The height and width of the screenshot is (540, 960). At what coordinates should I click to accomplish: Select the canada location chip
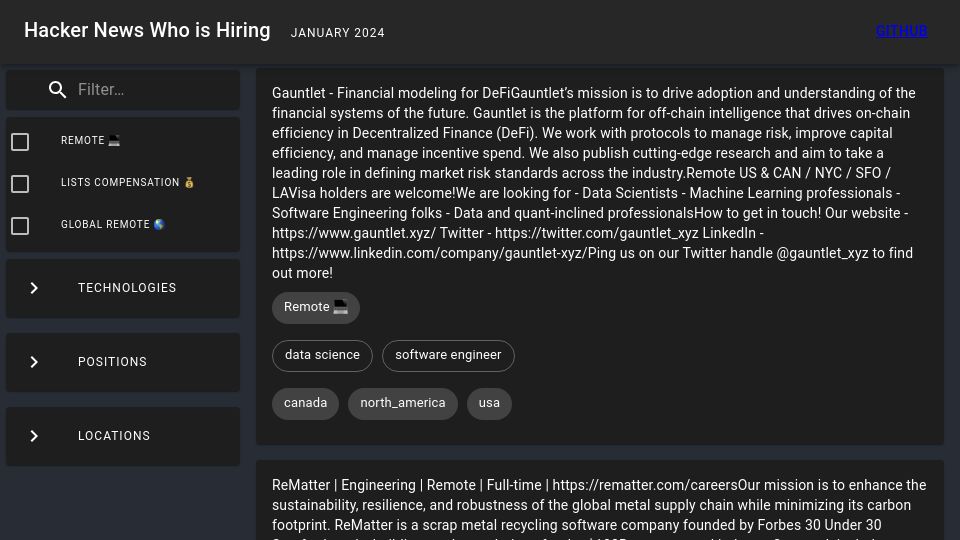click(305, 403)
